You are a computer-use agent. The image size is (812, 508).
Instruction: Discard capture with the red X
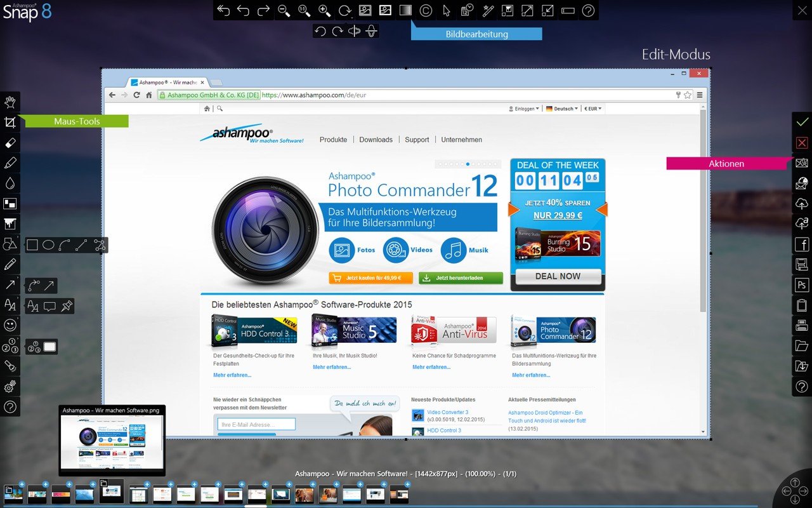coord(802,142)
